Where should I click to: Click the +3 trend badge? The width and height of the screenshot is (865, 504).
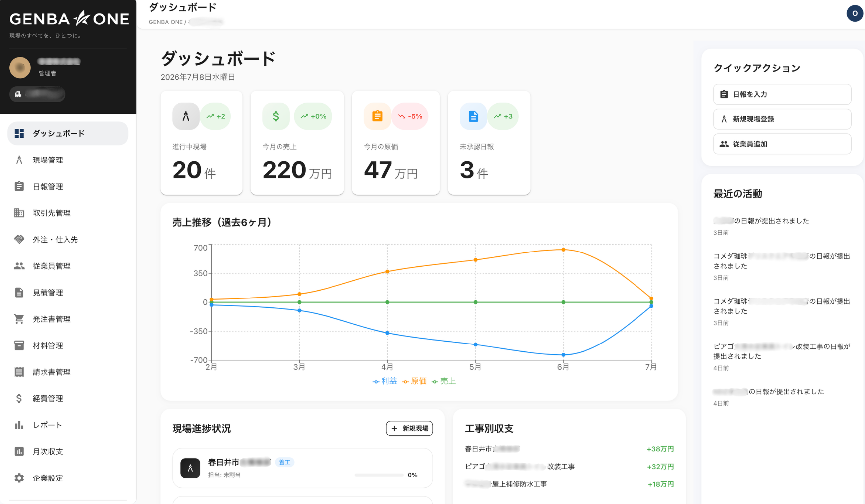[503, 116]
